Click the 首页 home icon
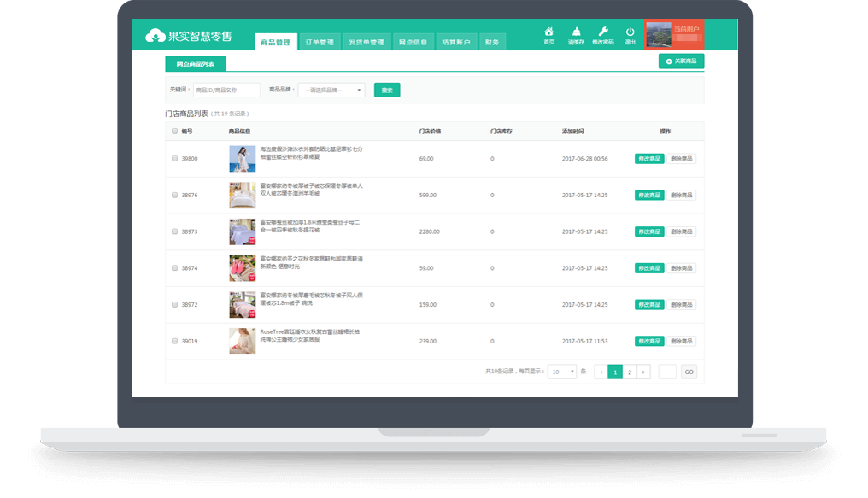The width and height of the screenshot is (868, 498). click(549, 32)
